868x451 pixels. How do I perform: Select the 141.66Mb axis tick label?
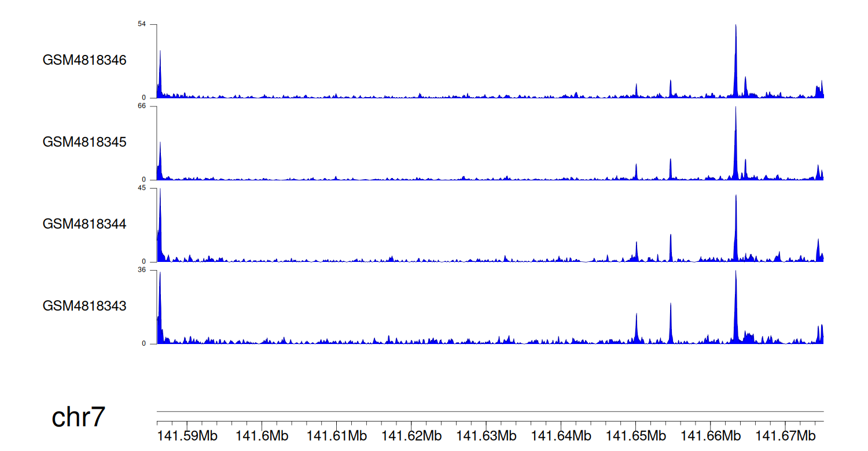tap(710, 435)
